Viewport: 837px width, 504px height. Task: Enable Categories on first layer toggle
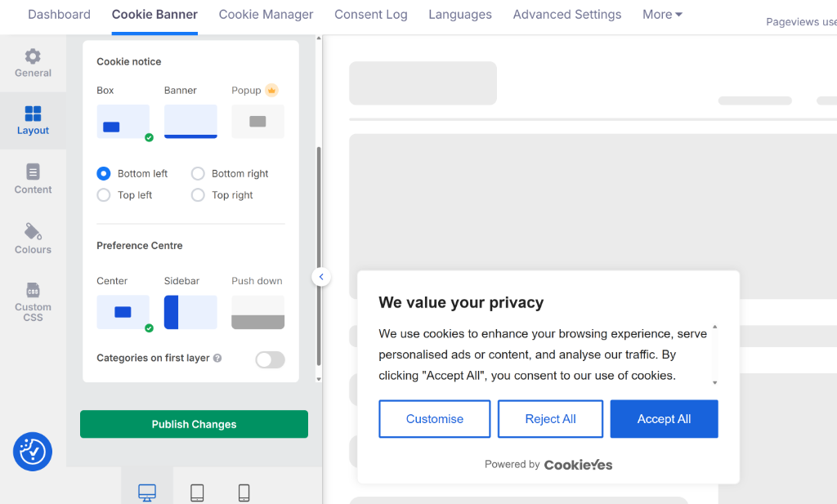(270, 359)
